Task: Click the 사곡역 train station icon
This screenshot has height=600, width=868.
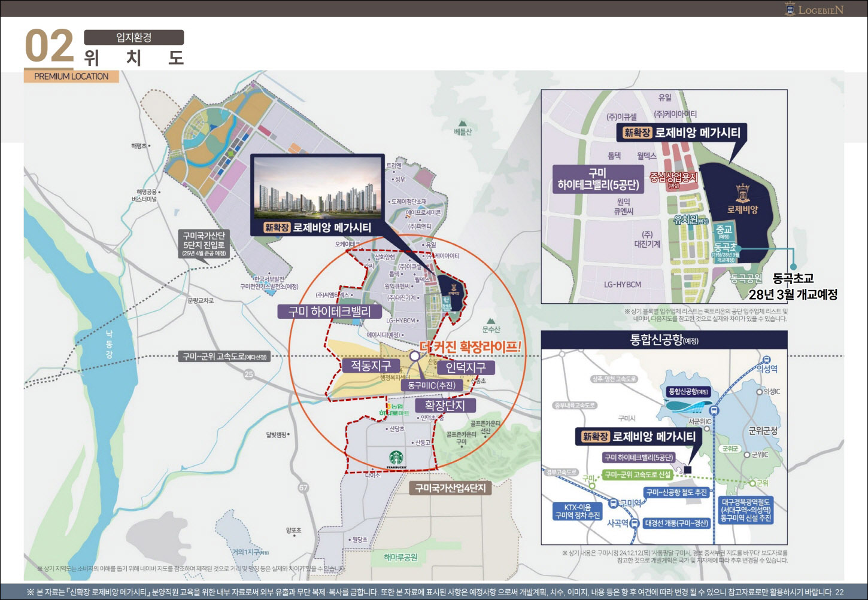Action: [634, 523]
